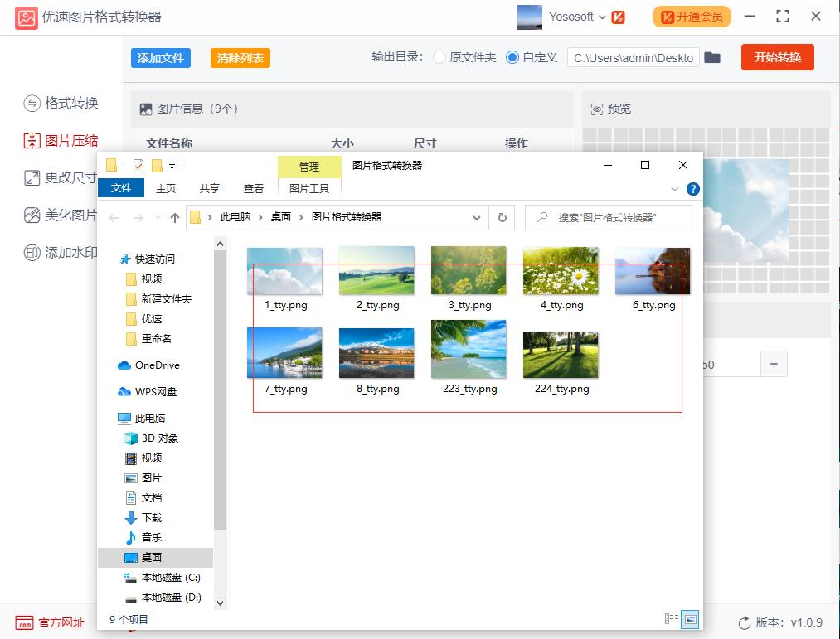Screen dimensions: 840x639
Task: Select the 原文件夹 output radio button
Action: coord(439,58)
